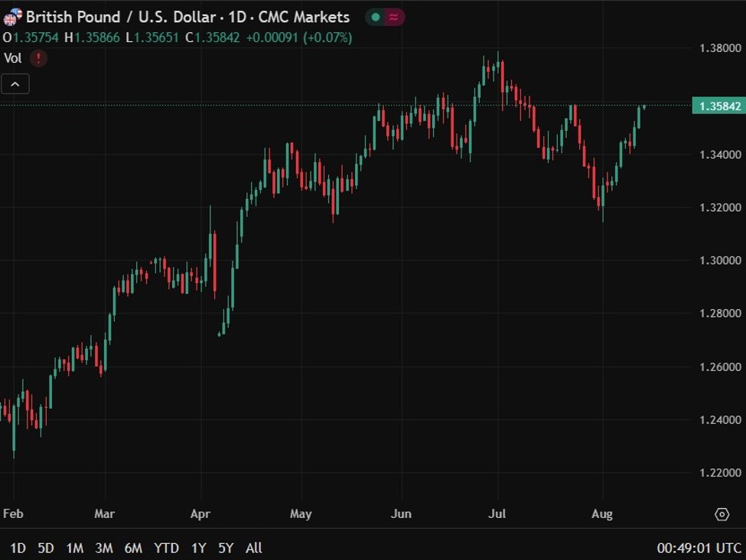
Task: Click the GBP/USD flag icon in the legend
Action: pos(12,16)
